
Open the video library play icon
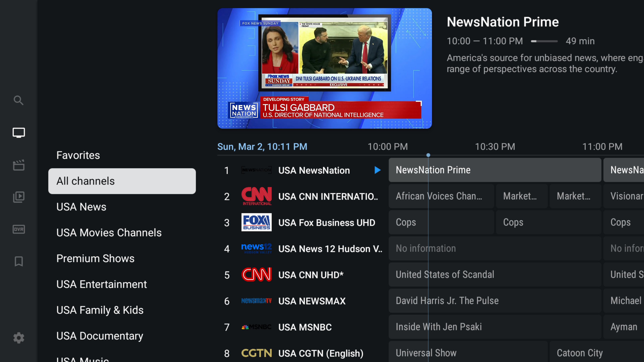(x=19, y=197)
